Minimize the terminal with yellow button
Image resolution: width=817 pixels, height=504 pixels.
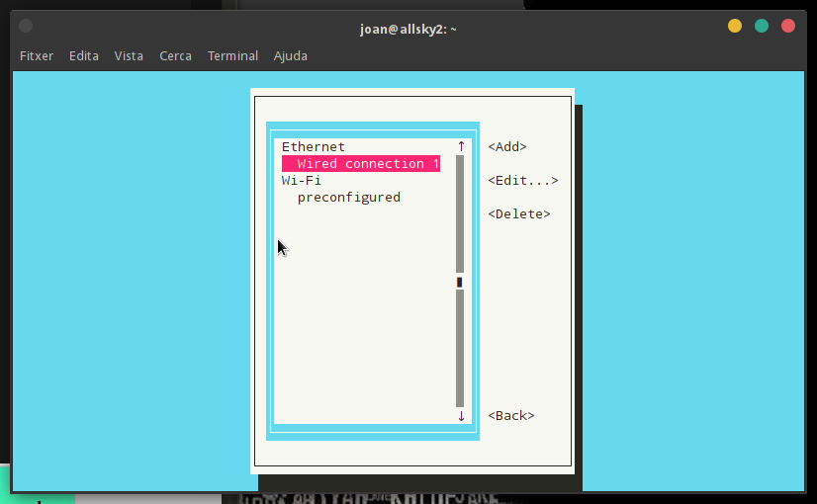pos(735,26)
